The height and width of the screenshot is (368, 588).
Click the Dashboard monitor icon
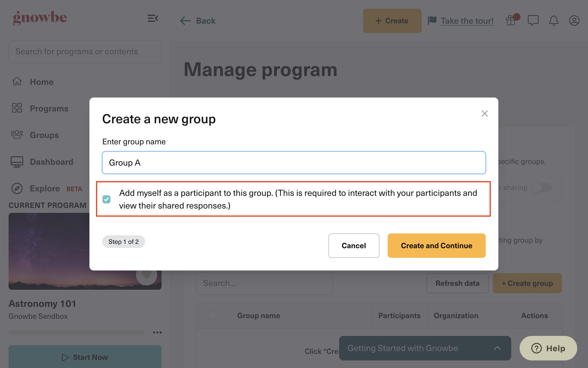[17, 162]
